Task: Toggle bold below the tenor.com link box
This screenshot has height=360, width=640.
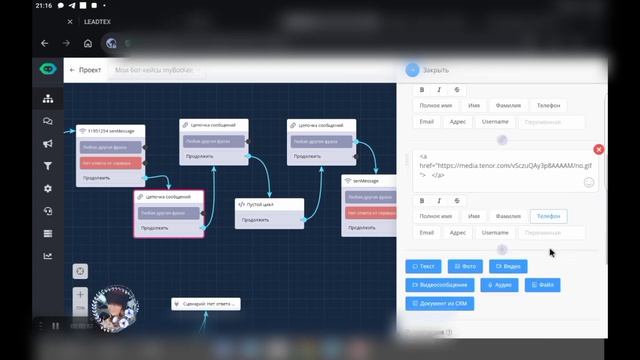Action: (422, 201)
